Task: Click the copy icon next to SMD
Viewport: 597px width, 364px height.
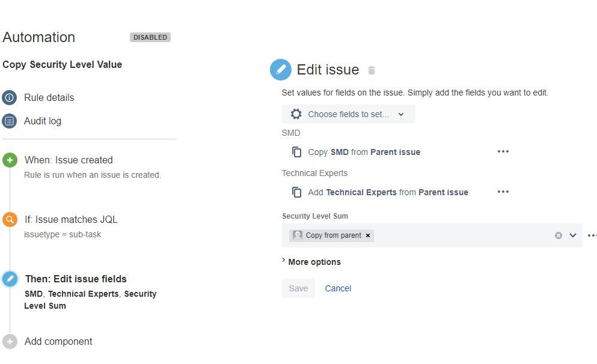Action: point(296,152)
